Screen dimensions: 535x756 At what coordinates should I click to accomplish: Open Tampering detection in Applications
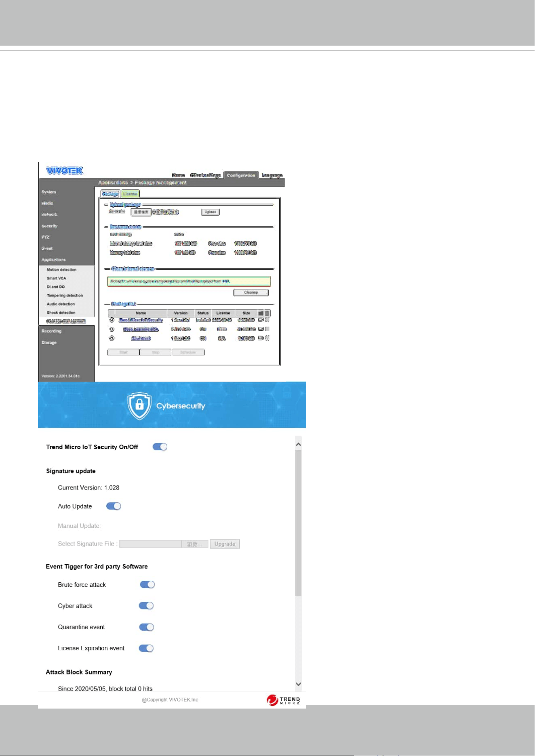65,295
